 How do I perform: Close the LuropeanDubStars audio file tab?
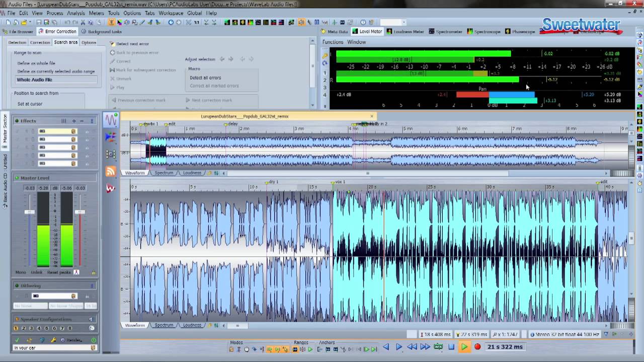click(372, 116)
